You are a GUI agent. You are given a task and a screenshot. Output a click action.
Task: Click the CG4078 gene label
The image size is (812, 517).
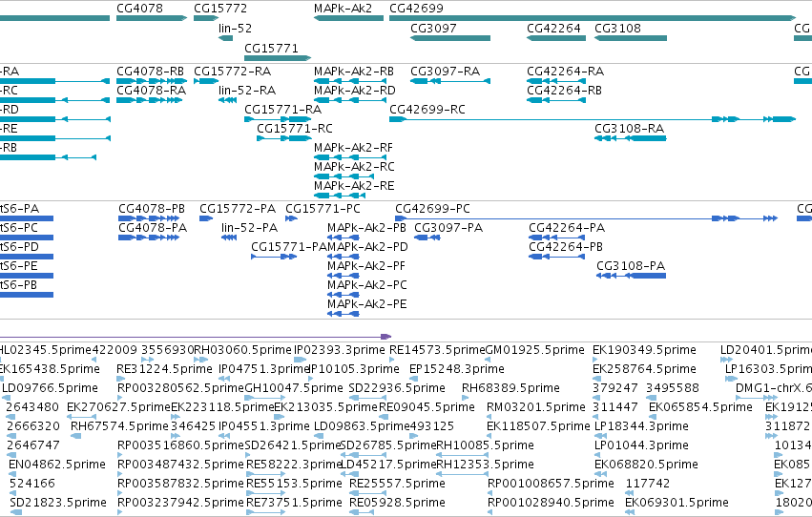click(x=139, y=9)
